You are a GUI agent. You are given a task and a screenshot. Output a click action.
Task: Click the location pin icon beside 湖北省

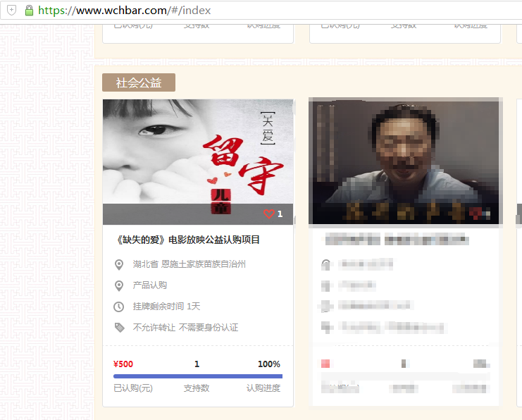coord(119,265)
